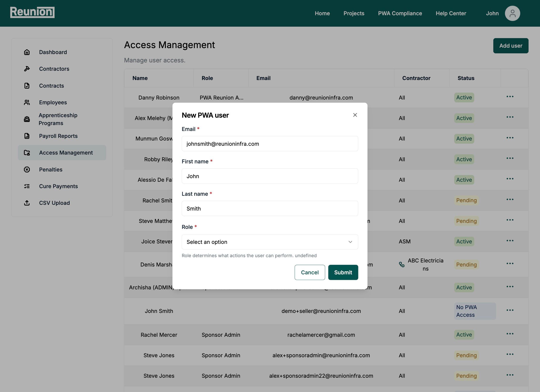Click the Penalties circled-x icon
Image resolution: width=540 pixels, height=392 pixels.
click(27, 170)
